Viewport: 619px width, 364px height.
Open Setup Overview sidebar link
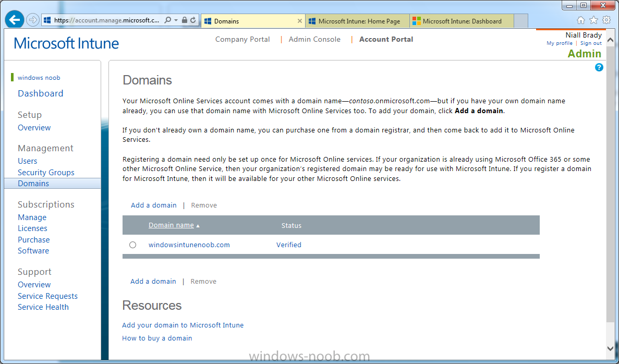pyautogui.click(x=34, y=128)
